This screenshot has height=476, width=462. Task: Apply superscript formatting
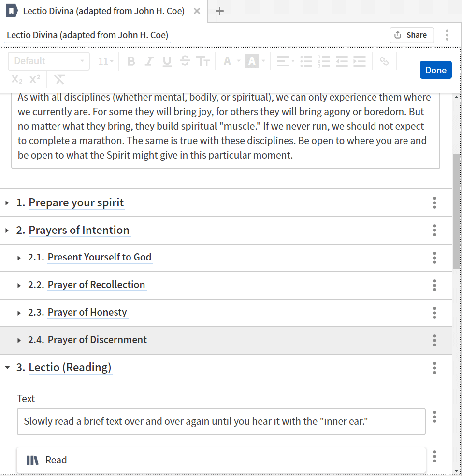(35, 79)
